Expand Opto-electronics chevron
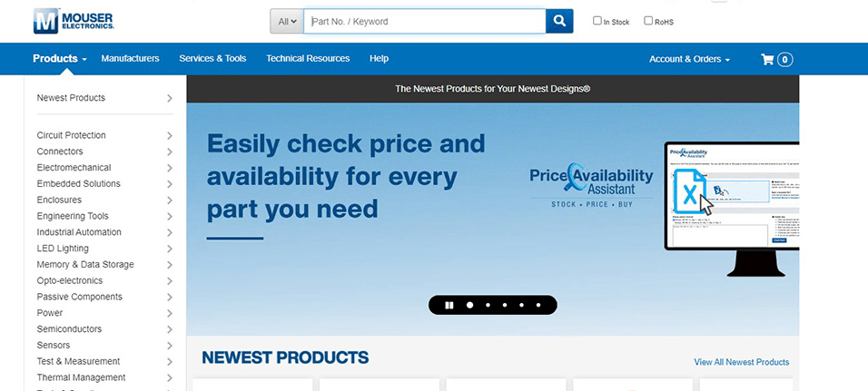This screenshot has width=868, height=391. [x=170, y=281]
